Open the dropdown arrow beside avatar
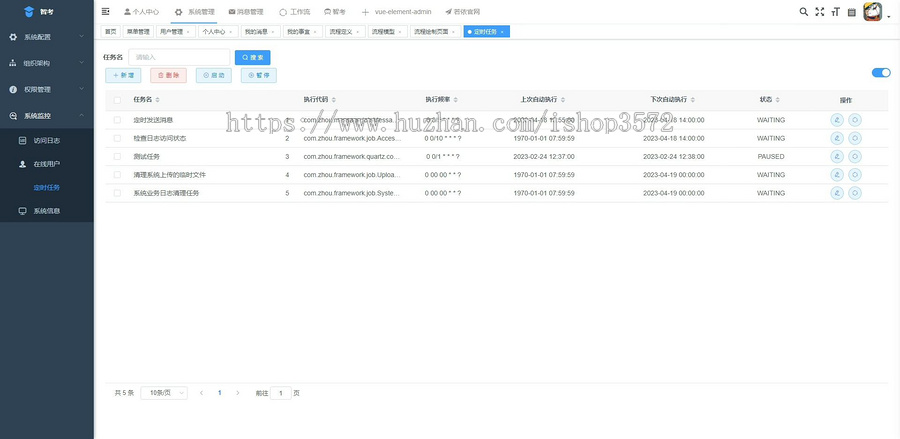Image resolution: width=900 pixels, height=439 pixels. tap(889, 17)
